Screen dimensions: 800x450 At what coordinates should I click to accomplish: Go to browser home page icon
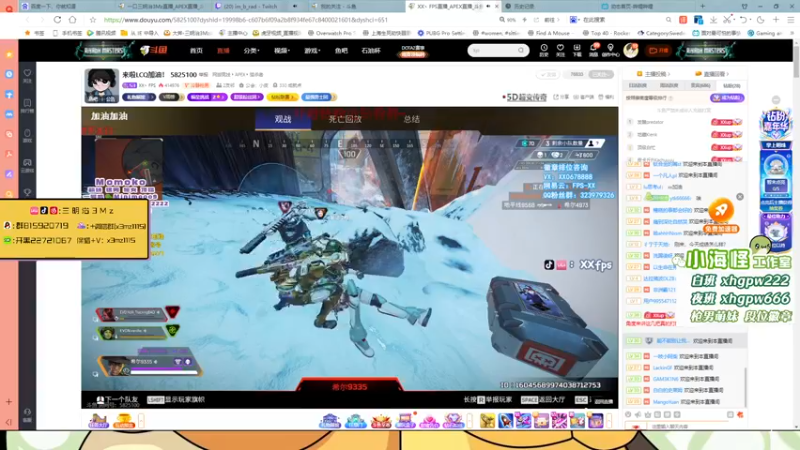pos(72,20)
